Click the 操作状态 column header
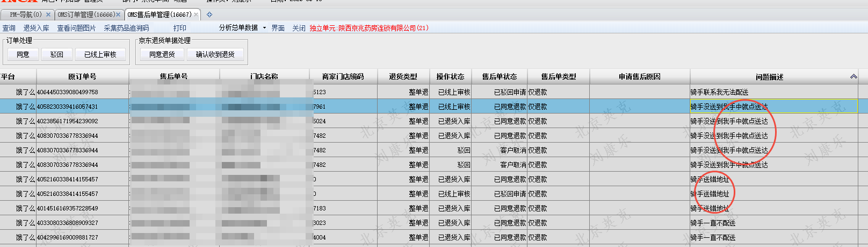 pyautogui.click(x=451, y=77)
